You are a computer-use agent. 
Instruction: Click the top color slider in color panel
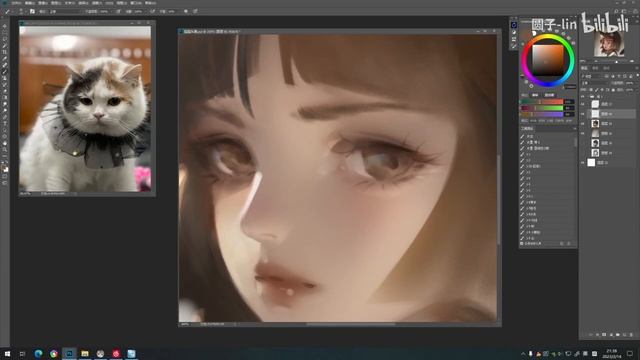point(543,102)
